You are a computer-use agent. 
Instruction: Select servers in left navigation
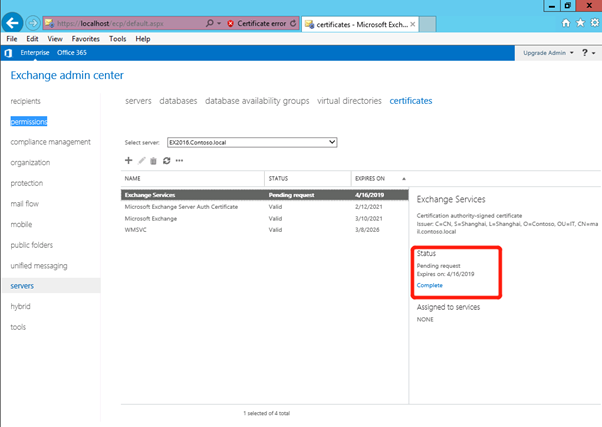(51, 286)
